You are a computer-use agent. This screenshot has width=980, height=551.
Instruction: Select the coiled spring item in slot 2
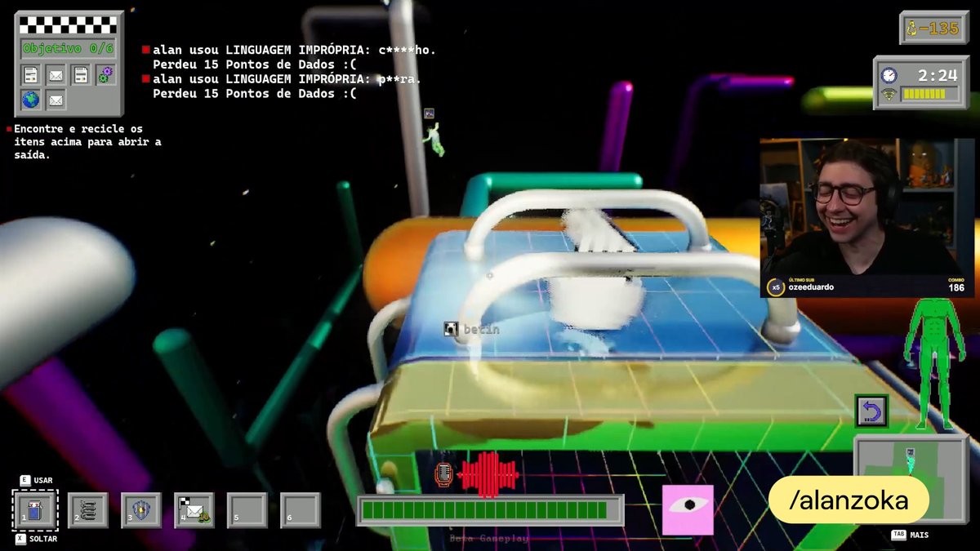88,510
